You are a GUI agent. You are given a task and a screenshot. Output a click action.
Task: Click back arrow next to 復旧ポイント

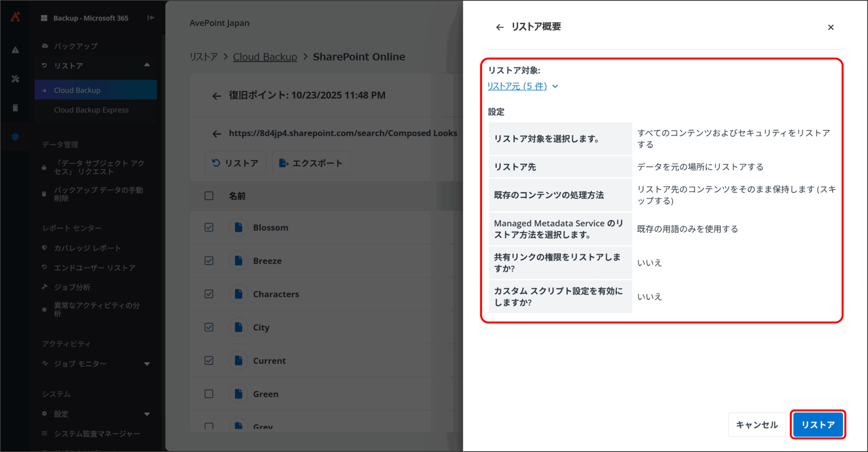216,96
